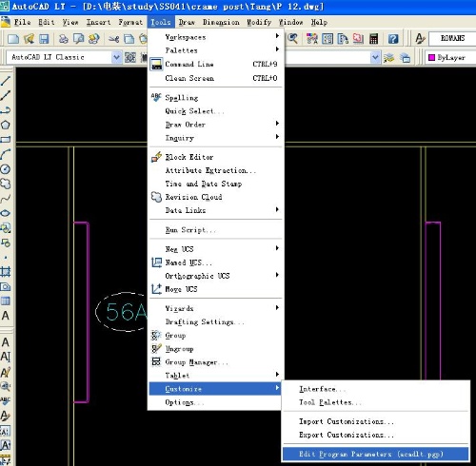The height and width of the screenshot is (466, 476).
Task: Choose Edit Program Parameters (acadlt.pgp)
Action: 375,454
